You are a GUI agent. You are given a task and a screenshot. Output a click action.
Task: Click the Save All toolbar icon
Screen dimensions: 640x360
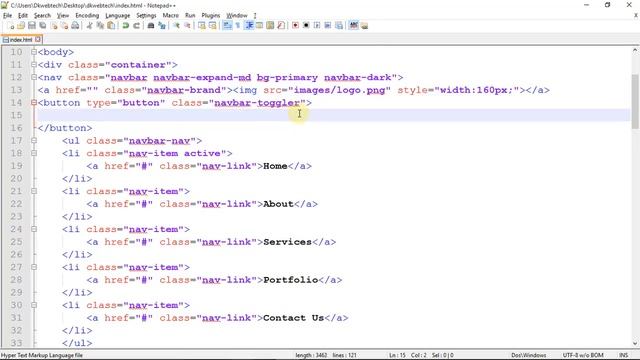pos(42,26)
